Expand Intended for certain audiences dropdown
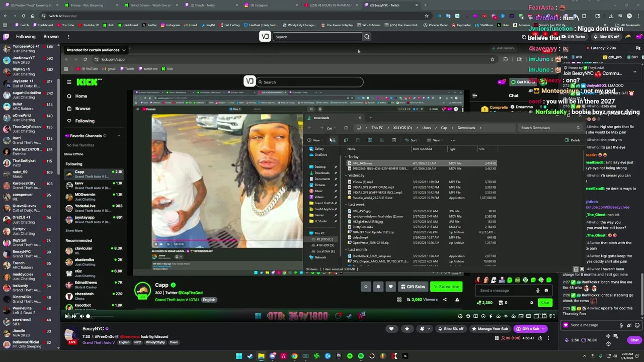Viewport: 644px width, 362px height. (x=96, y=50)
